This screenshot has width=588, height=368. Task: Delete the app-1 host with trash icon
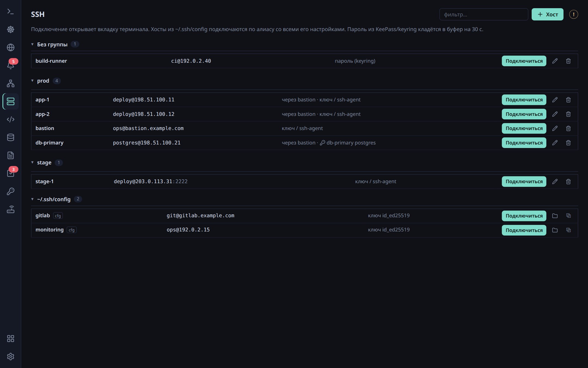[568, 100]
